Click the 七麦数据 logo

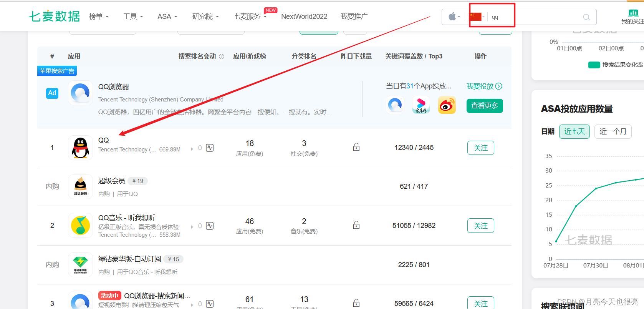click(x=54, y=16)
